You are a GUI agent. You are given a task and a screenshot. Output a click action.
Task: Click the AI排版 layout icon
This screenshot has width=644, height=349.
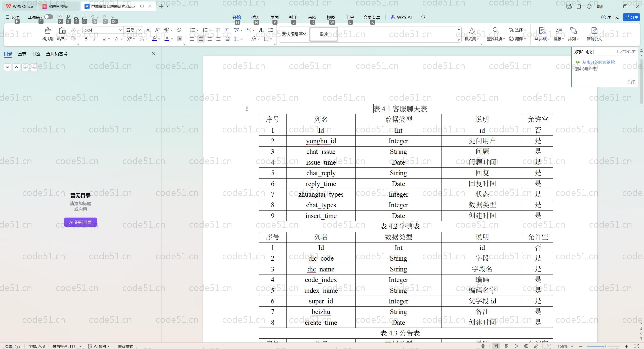pyautogui.click(x=541, y=33)
